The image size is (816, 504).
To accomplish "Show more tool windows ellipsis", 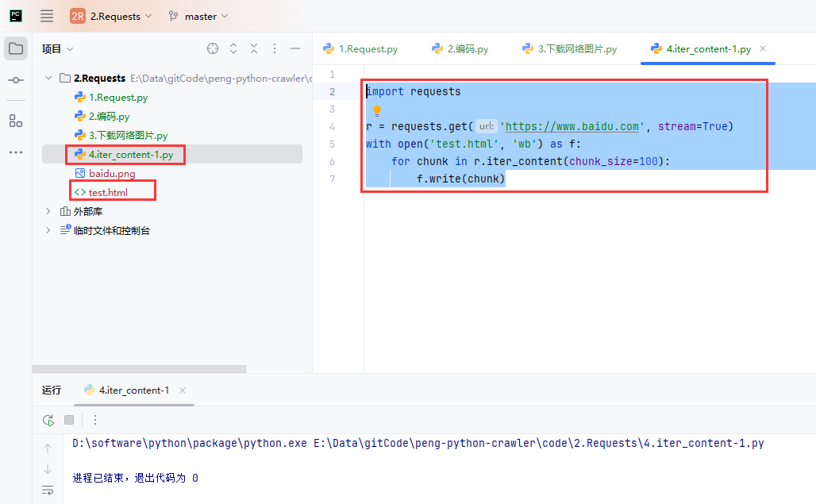I will click(16, 152).
